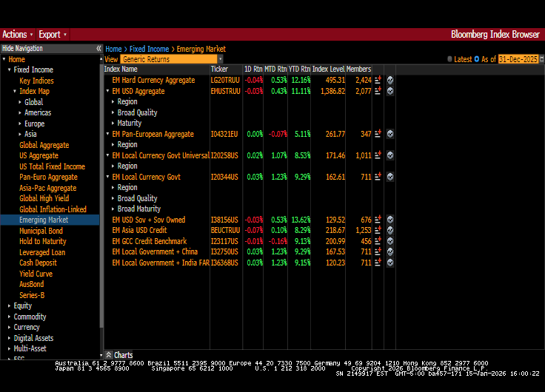
Task: Sort by the Members column header
Action: click(358, 69)
